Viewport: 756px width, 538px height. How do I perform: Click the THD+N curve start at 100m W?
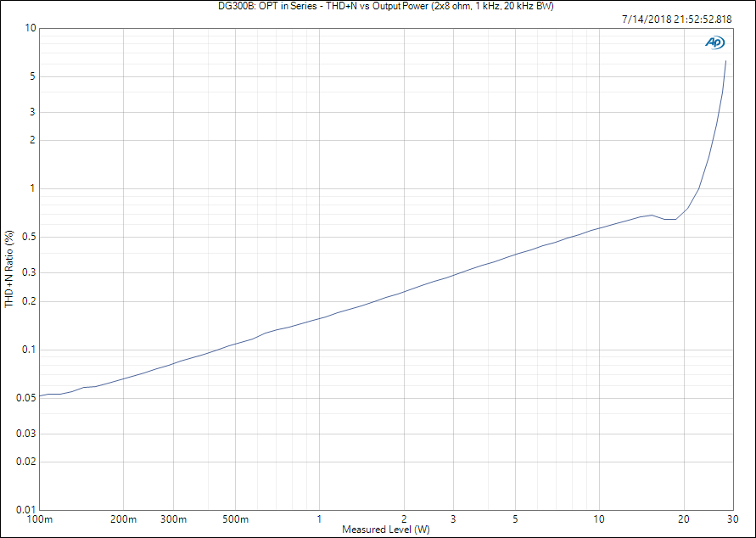(40, 395)
